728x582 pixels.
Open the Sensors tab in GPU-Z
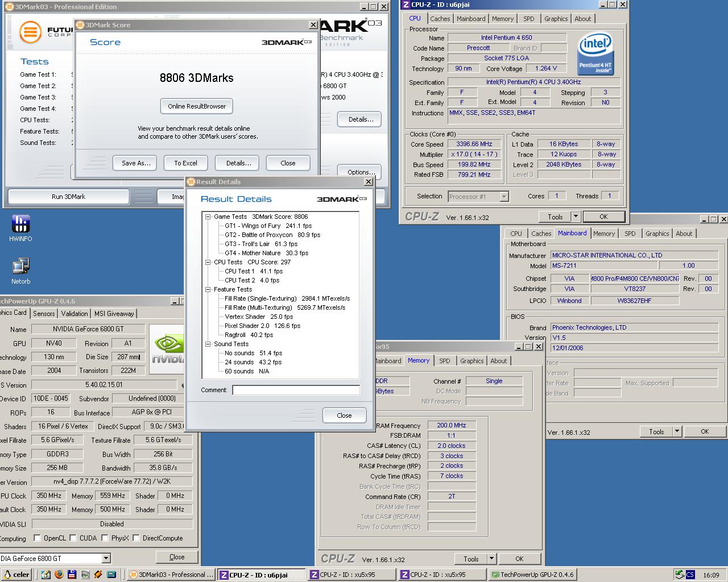click(44, 313)
